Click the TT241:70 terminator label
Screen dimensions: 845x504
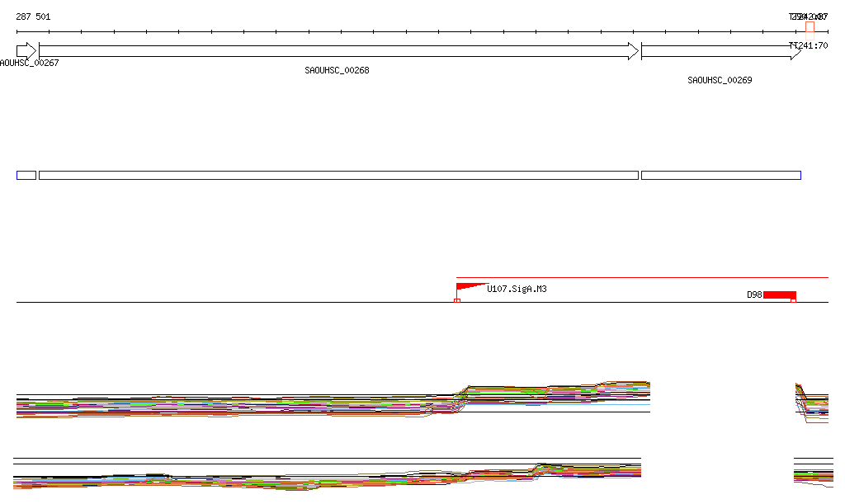click(809, 45)
